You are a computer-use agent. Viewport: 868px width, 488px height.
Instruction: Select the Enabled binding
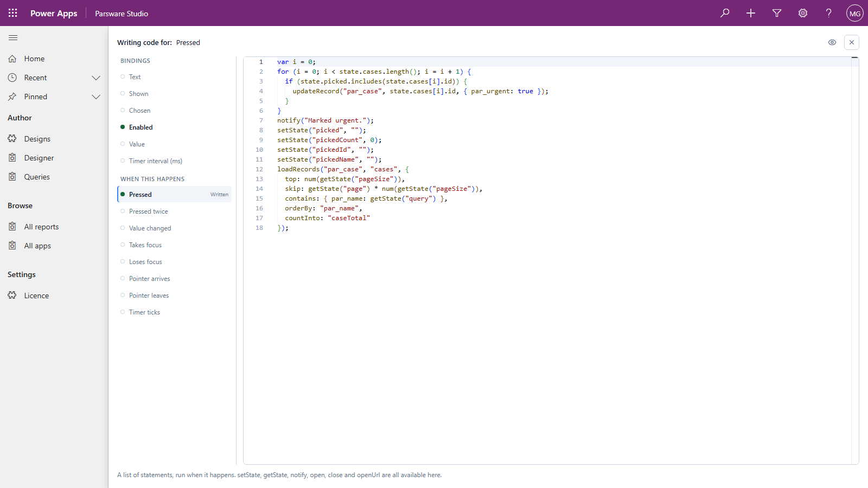click(x=175, y=127)
